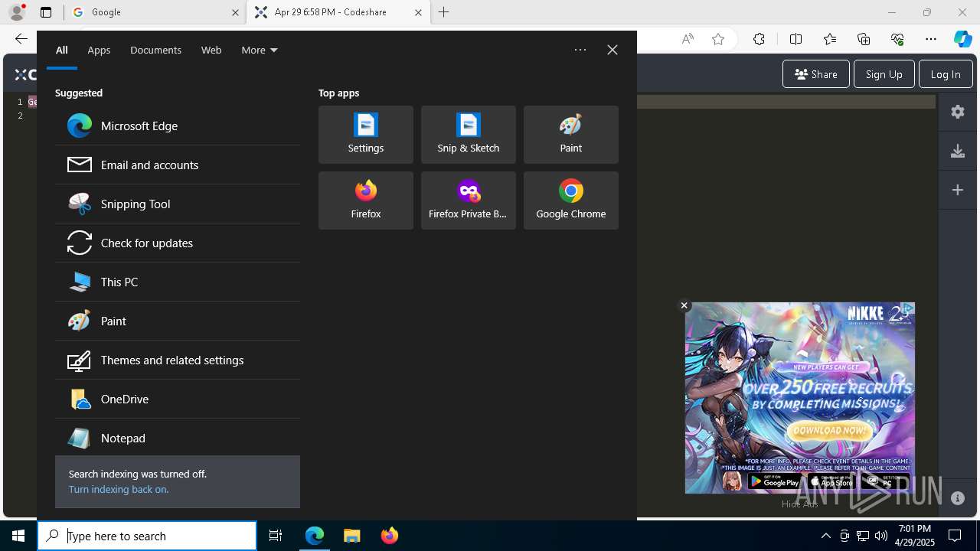Expand the More filter dropdown
This screenshot has width=980, height=551.
260,50
